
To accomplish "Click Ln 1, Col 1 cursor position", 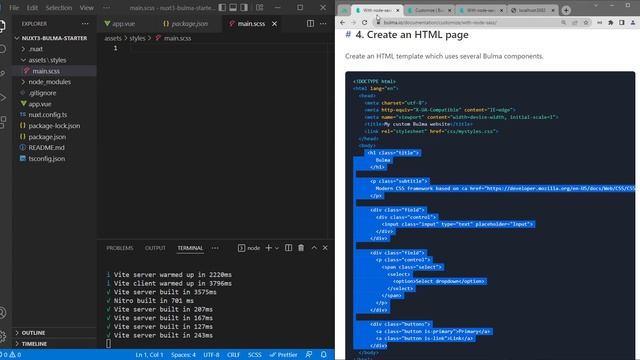I will click(x=149, y=355).
